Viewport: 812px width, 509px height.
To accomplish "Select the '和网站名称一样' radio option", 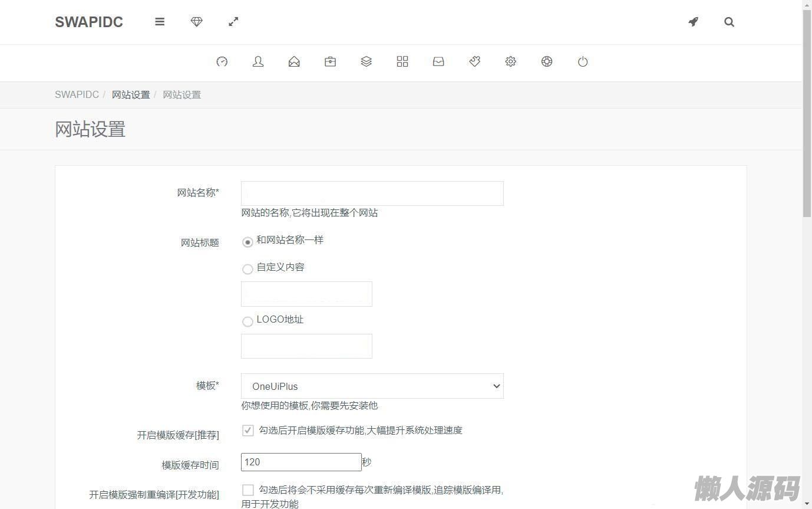I will (x=247, y=242).
